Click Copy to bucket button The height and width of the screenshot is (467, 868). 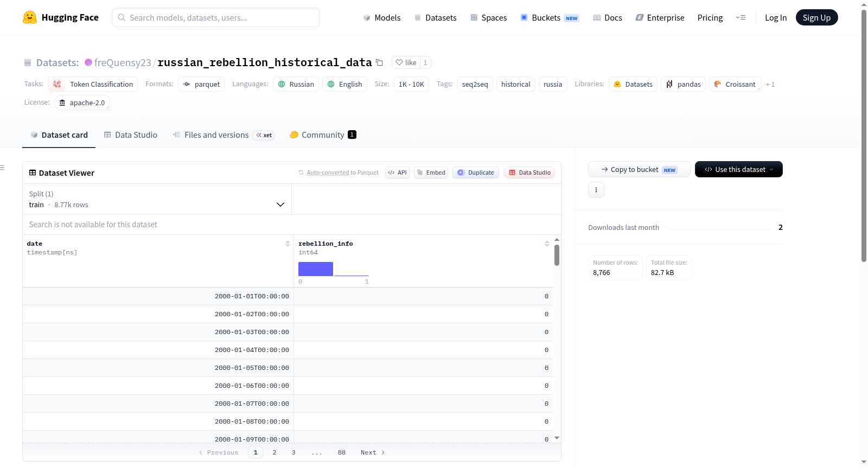pyautogui.click(x=639, y=169)
